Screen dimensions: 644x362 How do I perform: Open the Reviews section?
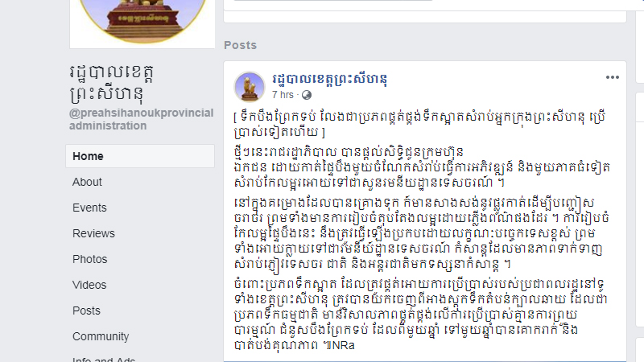(x=93, y=233)
